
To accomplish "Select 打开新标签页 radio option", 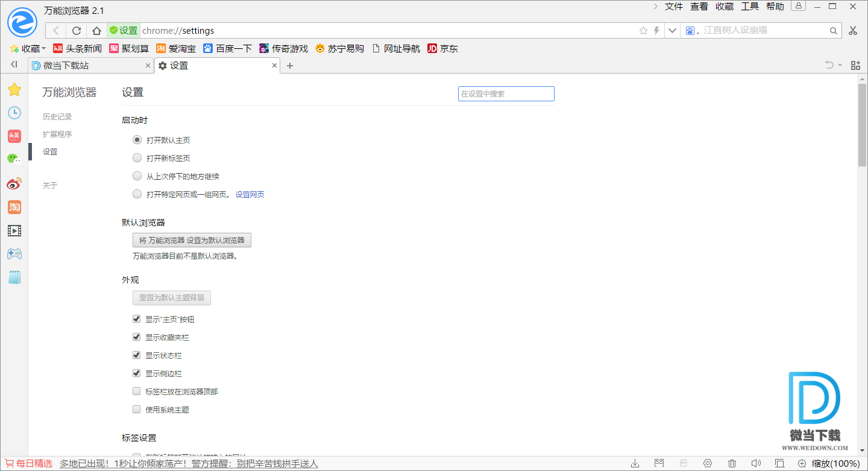I will [137, 158].
